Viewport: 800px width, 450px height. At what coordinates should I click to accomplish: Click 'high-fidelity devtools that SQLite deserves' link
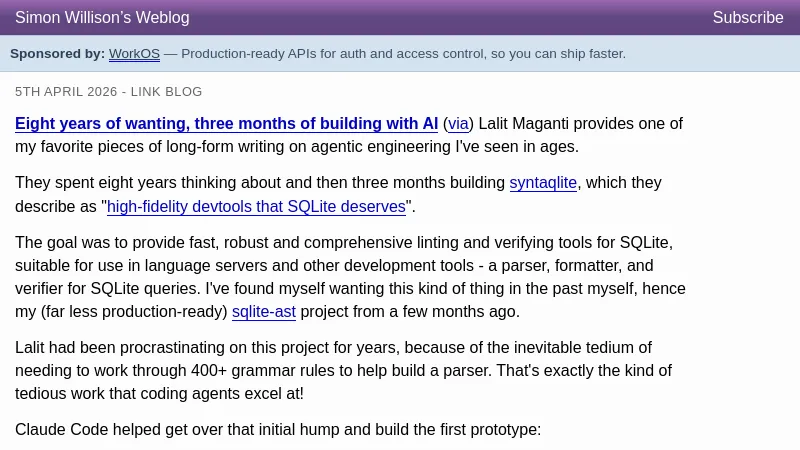[x=256, y=207]
